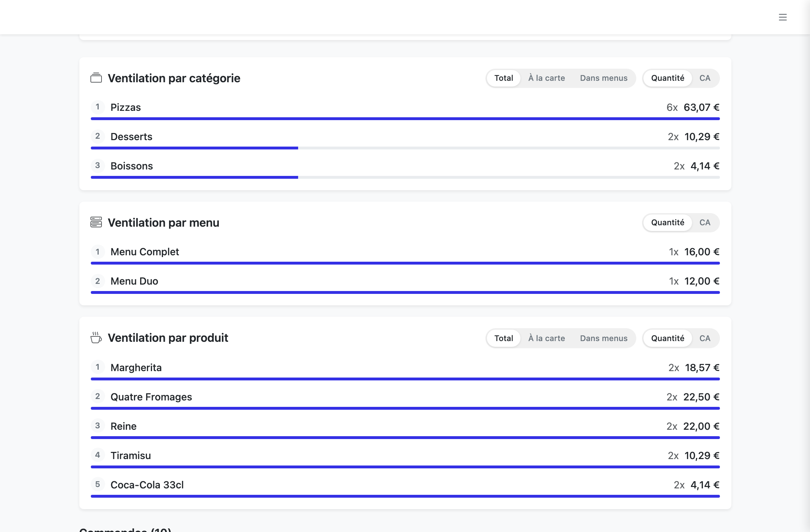Image resolution: width=810 pixels, height=532 pixels.
Task: Click the 12,00 € Menu Duo amount
Action: (x=702, y=281)
